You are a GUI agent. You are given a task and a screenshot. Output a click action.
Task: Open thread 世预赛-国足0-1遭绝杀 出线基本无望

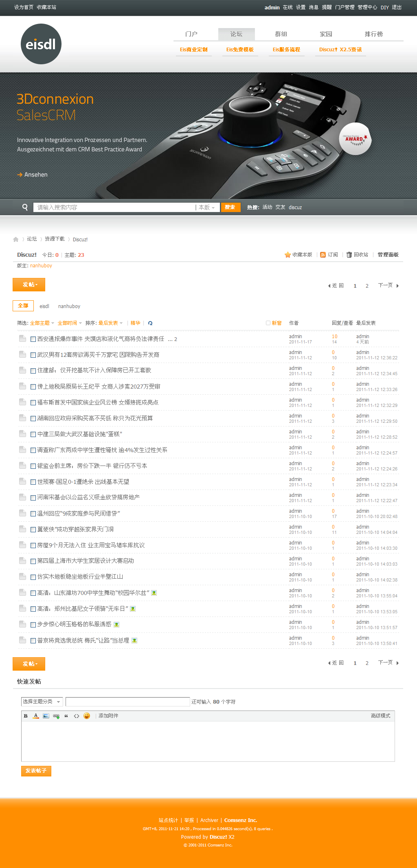click(x=83, y=482)
